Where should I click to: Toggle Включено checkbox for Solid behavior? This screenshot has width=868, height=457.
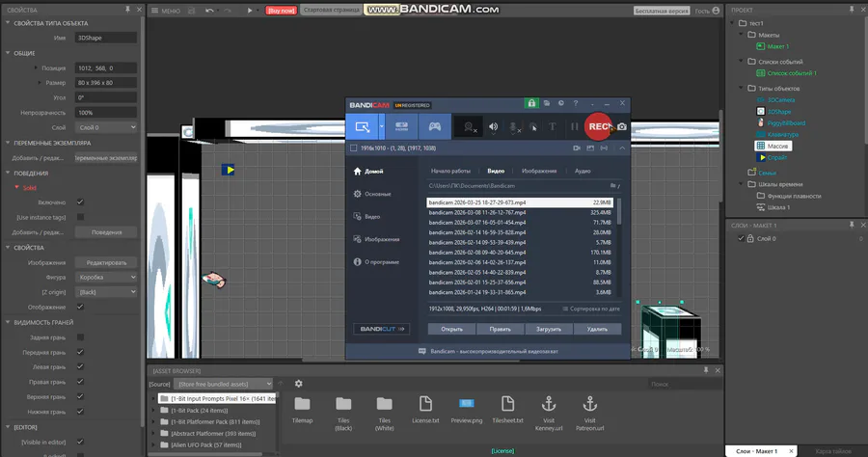pos(80,202)
